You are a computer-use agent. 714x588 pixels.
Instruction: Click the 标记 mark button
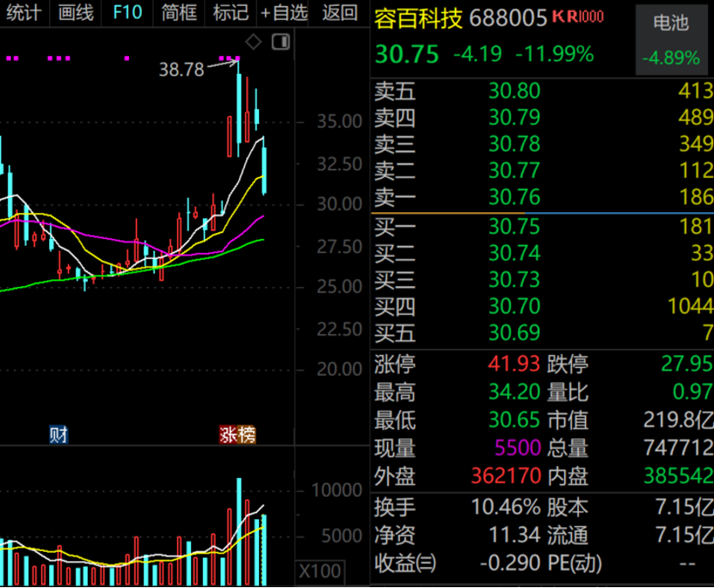point(231,12)
